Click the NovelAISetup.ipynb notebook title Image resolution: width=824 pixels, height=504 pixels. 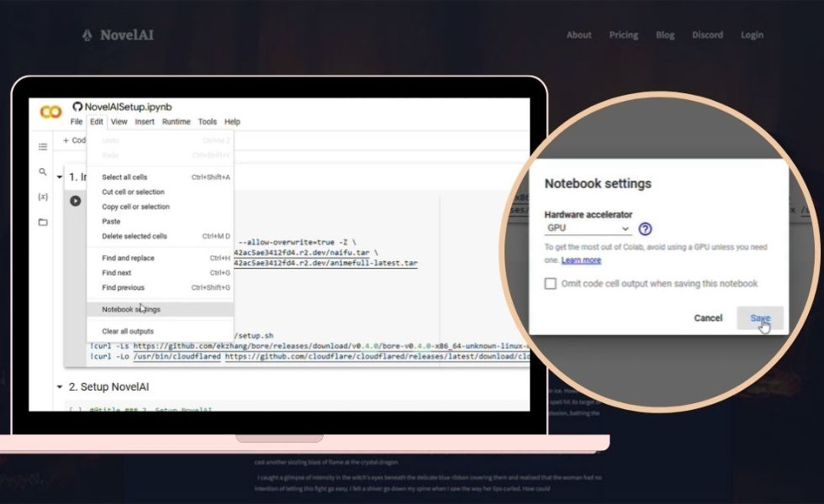tap(128, 108)
